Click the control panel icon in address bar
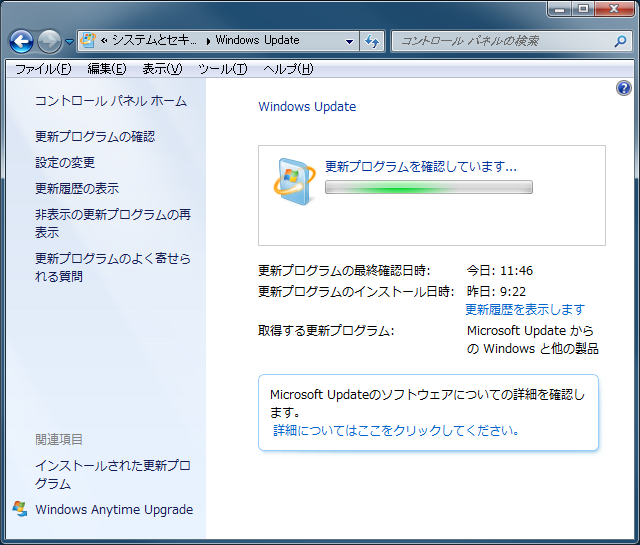This screenshot has height=545, width=640. click(88, 41)
